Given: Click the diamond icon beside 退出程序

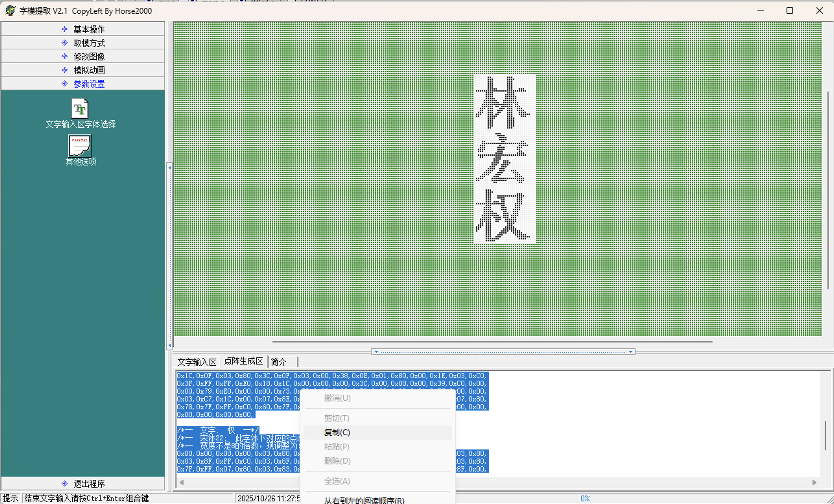Looking at the screenshot, I should (x=65, y=483).
